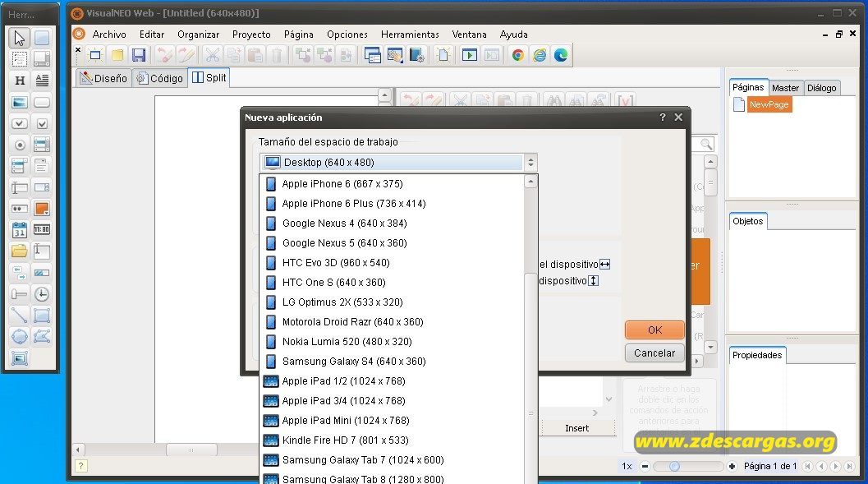The image size is (868, 484).
Task: Open the Archivo menu
Action: [109, 35]
